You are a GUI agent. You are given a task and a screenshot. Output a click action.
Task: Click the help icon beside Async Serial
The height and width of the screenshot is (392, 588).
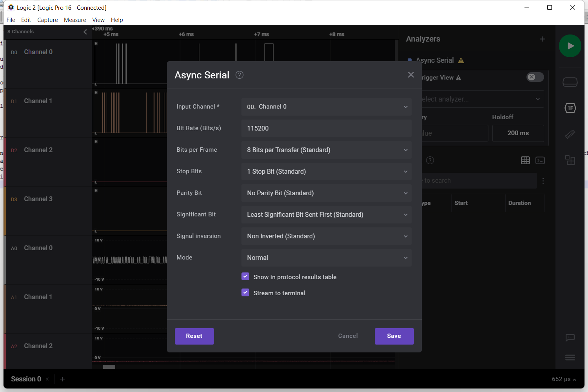coord(239,75)
